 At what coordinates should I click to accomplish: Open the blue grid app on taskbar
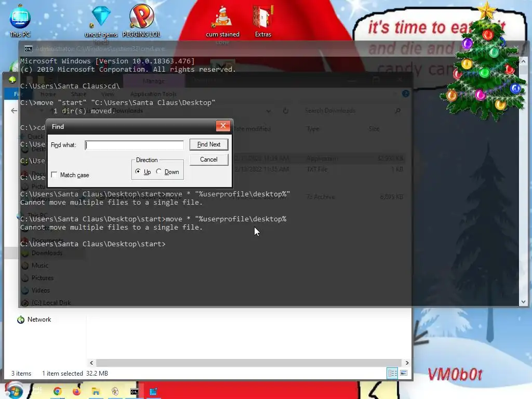pyautogui.click(x=153, y=392)
